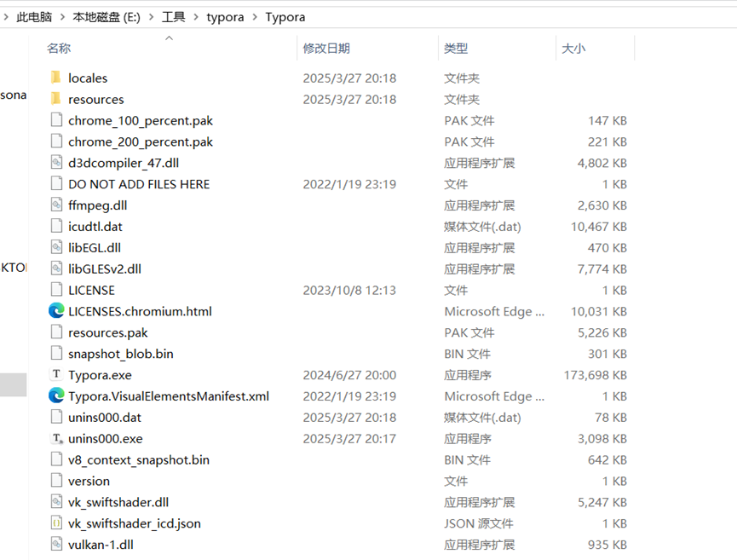The height and width of the screenshot is (560, 737).
Task: Sort files by 类型 column header
Action: pyautogui.click(x=456, y=48)
